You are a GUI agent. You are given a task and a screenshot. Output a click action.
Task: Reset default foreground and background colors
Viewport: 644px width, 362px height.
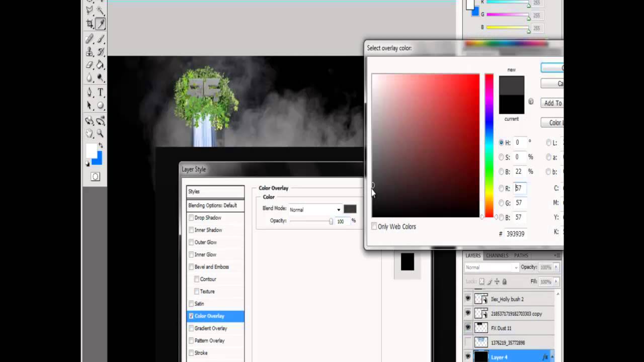tap(88, 164)
